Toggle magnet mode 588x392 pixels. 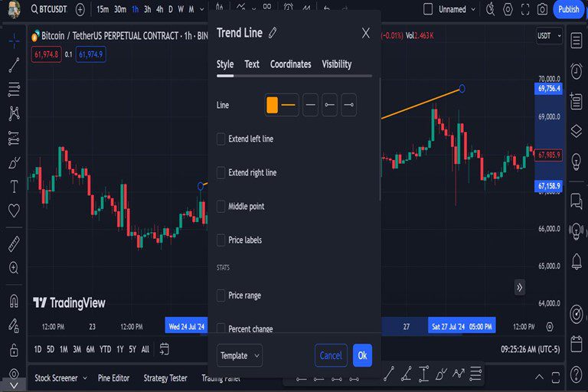coord(14,301)
